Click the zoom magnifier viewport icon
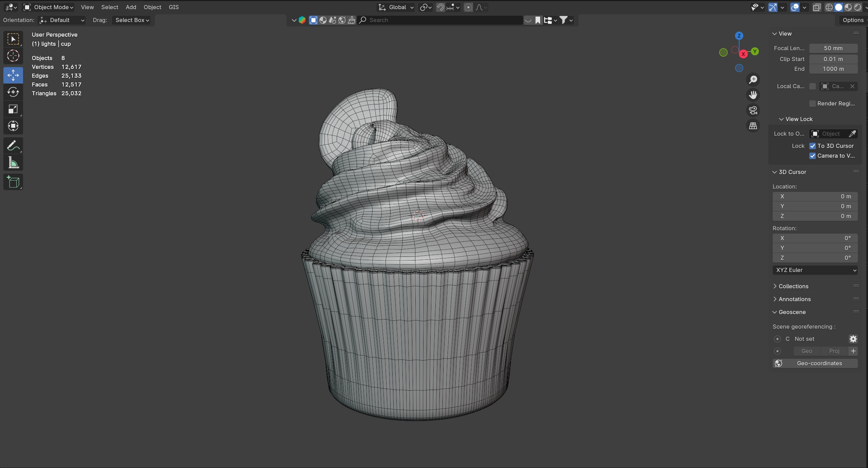The width and height of the screenshot is (868, 468). coord(753,80)
